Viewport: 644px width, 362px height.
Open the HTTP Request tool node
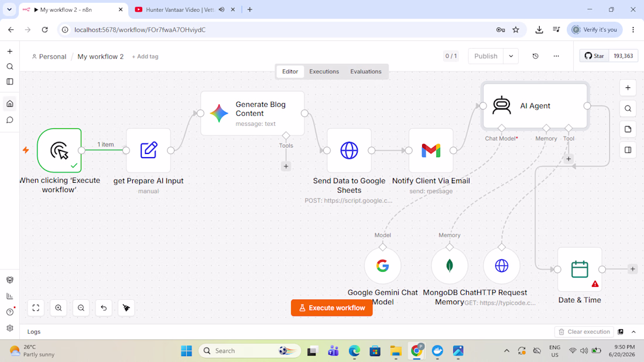coord(502,266)
